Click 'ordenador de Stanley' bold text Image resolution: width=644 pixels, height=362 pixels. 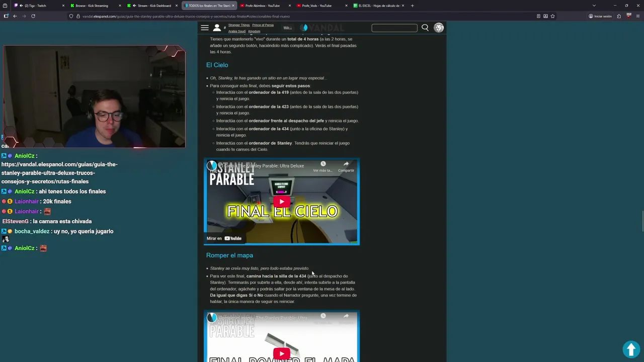(270, 143)
